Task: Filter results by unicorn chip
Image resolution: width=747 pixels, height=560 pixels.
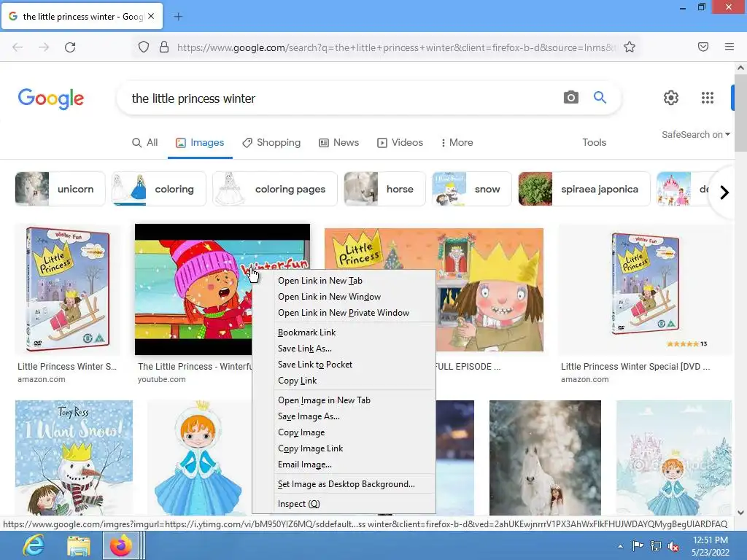Action: coord(60,189)
